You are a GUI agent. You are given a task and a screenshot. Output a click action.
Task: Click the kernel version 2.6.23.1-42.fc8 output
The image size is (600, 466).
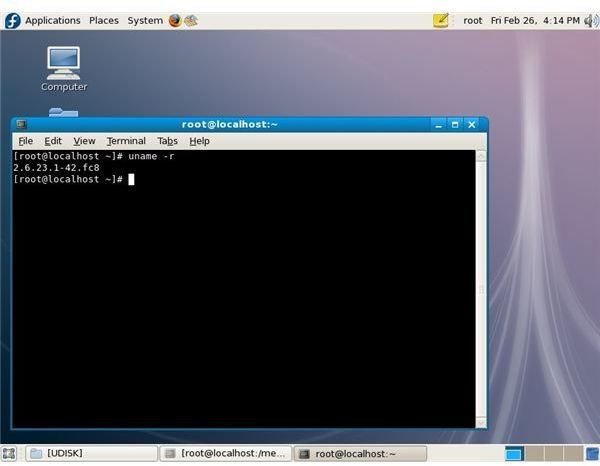coord(56,168)
